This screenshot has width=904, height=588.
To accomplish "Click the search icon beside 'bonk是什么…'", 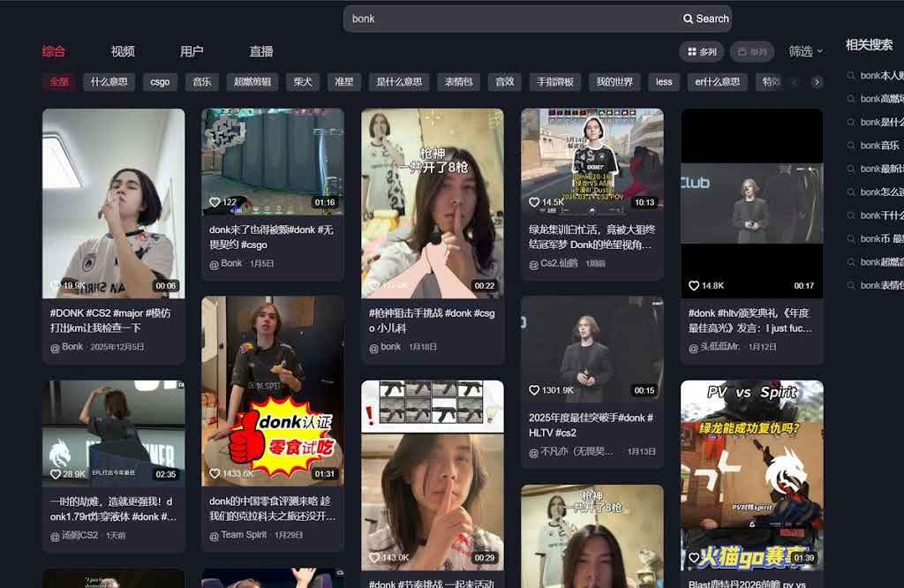I will pyautogui.click(x=851, y=122).
